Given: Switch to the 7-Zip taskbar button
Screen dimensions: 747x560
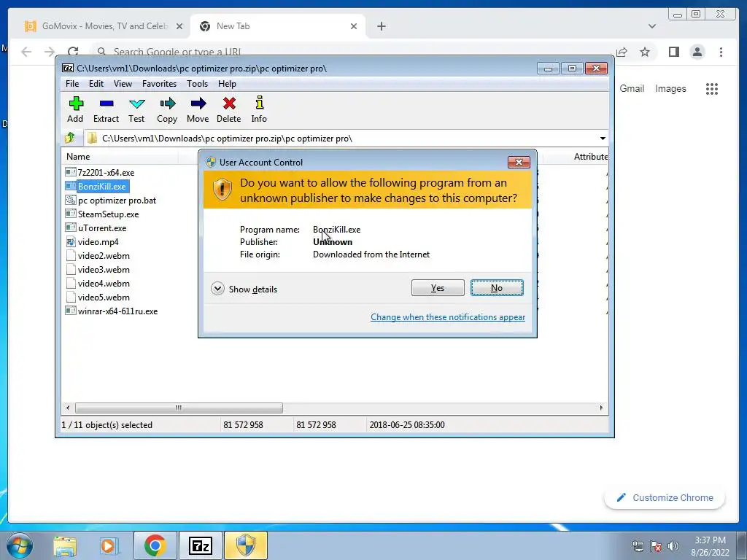Looking at the screenshot, I should (200, 545).
